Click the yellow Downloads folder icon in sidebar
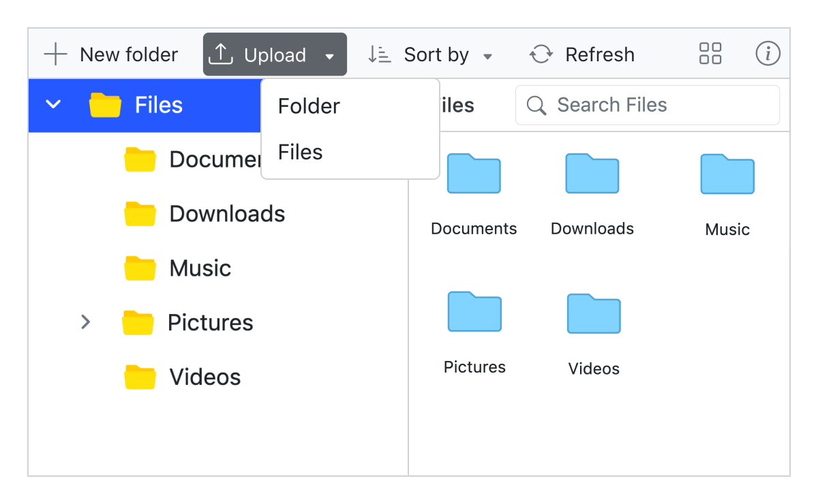The height and width of the screenshot is (504, 818). (140, 213)
